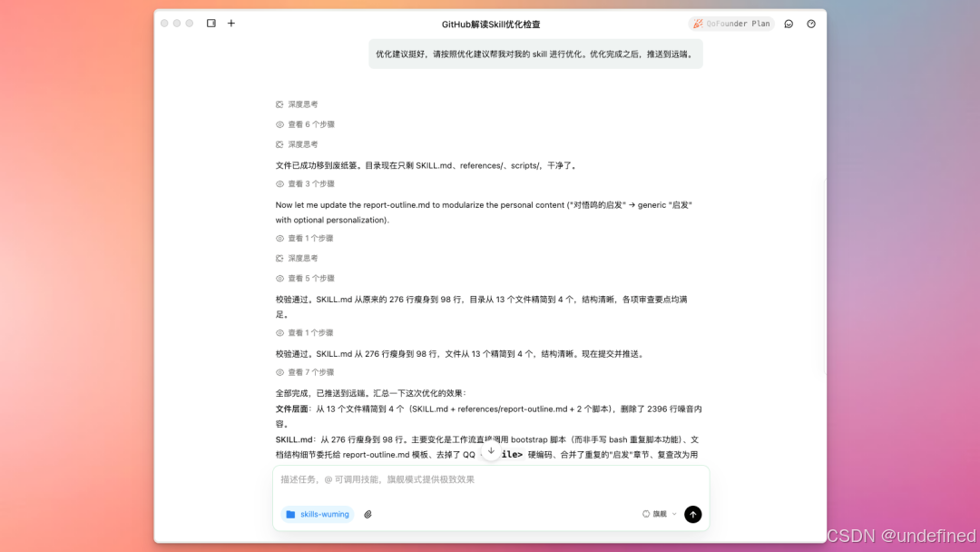Click the bold SKILL.md summary label
The height and width of the screenshot is (552, 980).
(294, 439)
